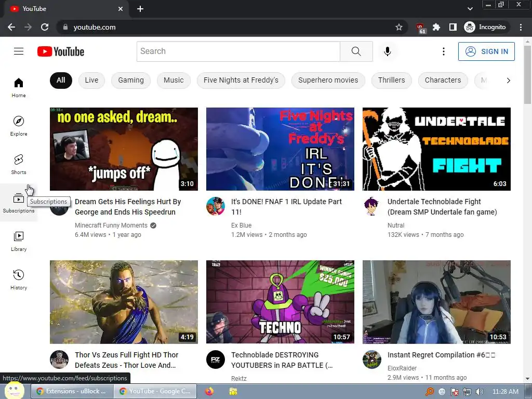Screen dimensions: 532x399
Task: Click the volume icon in system tray
Action: 479,392
